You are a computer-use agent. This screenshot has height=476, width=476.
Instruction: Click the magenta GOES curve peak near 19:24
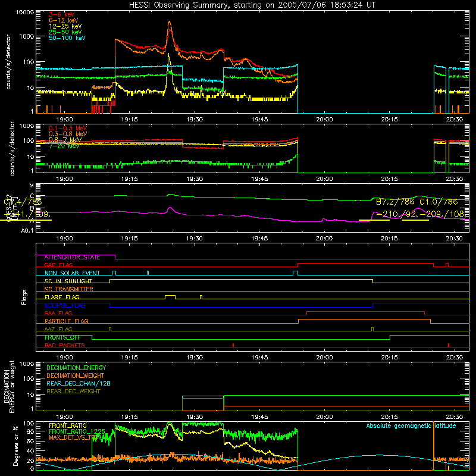[x=170, y=208]
